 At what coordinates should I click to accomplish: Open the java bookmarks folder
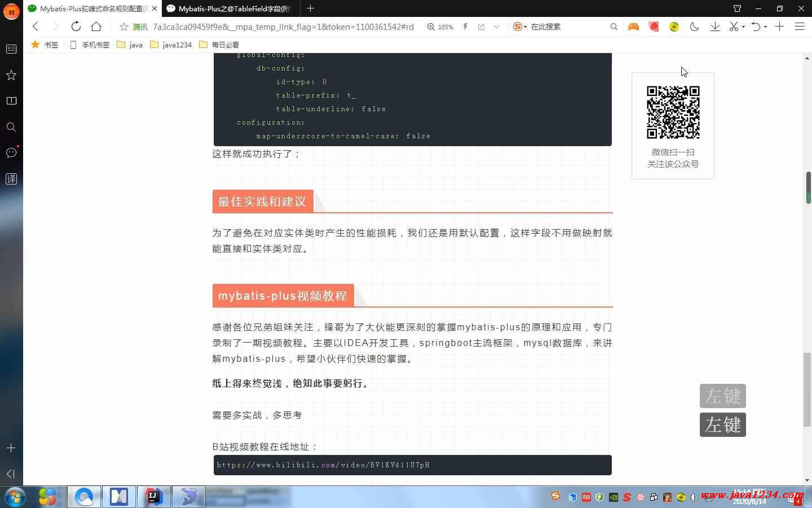tap(130, 45)
